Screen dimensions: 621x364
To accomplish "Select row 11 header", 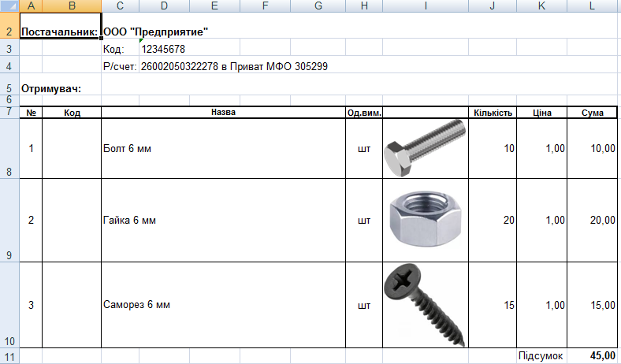I will (9, 356).
